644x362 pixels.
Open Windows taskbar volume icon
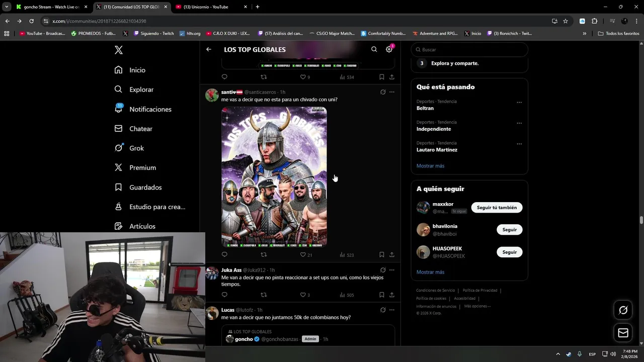click(x=613, y=354)
